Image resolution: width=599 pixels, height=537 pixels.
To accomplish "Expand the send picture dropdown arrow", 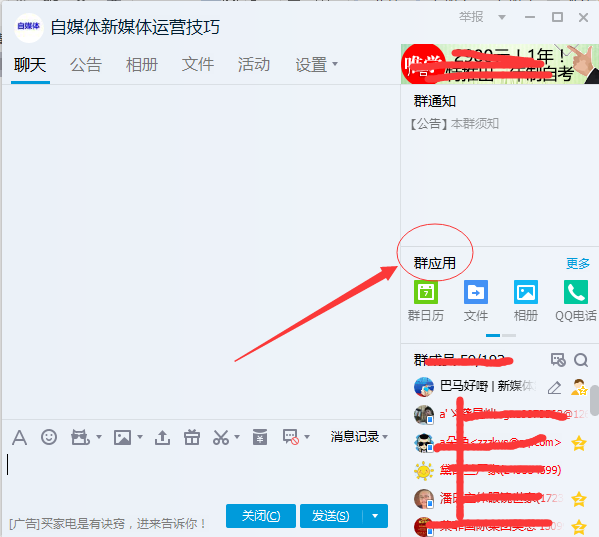I will [140, 437].
